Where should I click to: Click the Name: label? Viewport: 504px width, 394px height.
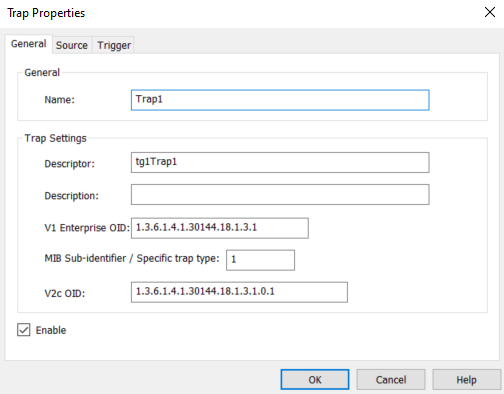pyautogui.click(x=60, y=100)
